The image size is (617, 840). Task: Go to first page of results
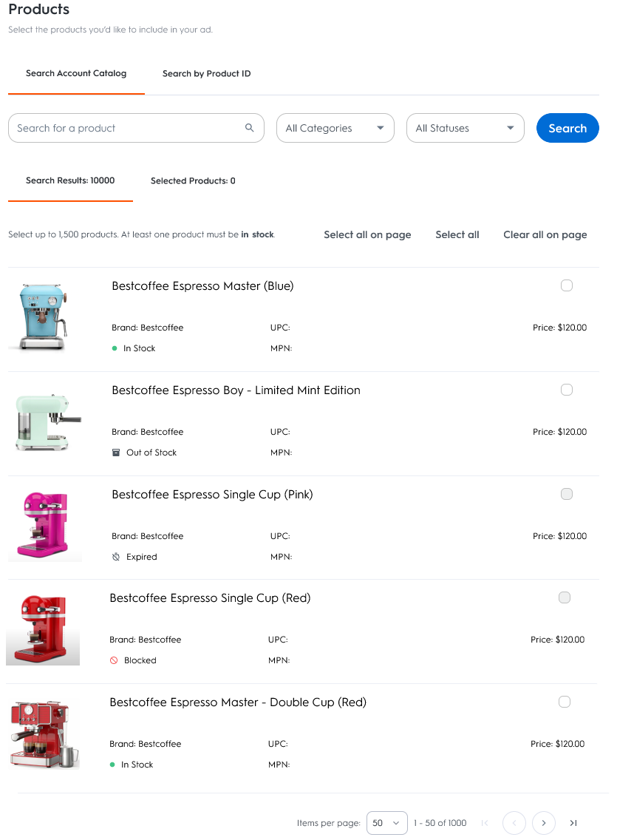485,823
